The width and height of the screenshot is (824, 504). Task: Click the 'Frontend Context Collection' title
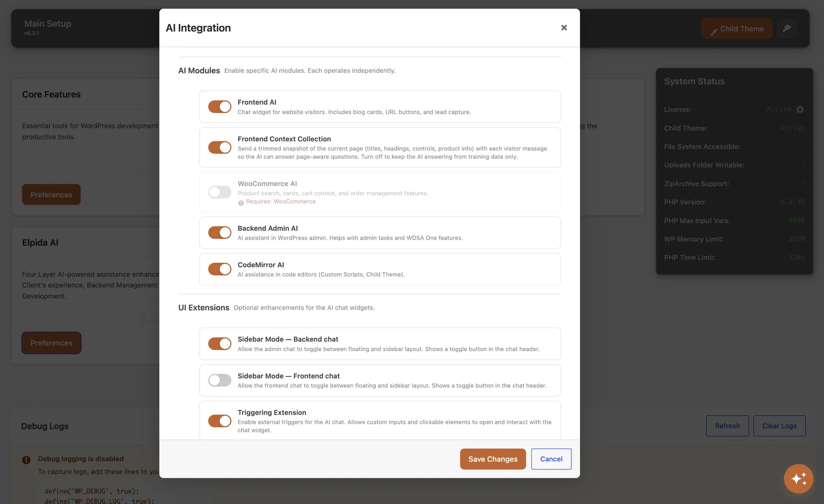(x=284, y=139)
